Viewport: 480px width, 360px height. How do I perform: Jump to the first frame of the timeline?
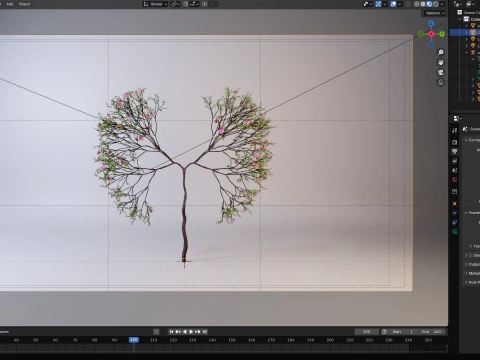click(x=171, y=331)
